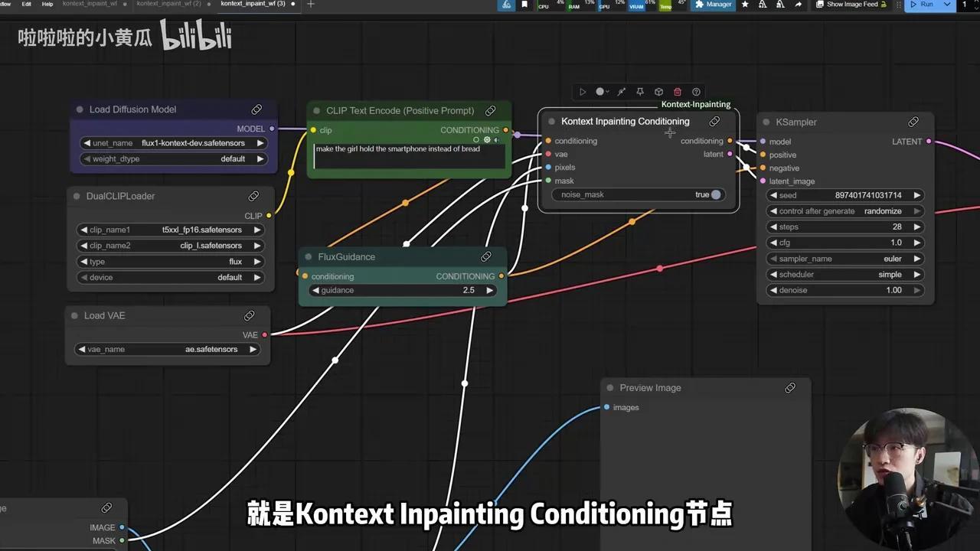The width and height of the screenshot is (980, 551).
Task: Click the positive prompt text field
Action: (410, 157)
